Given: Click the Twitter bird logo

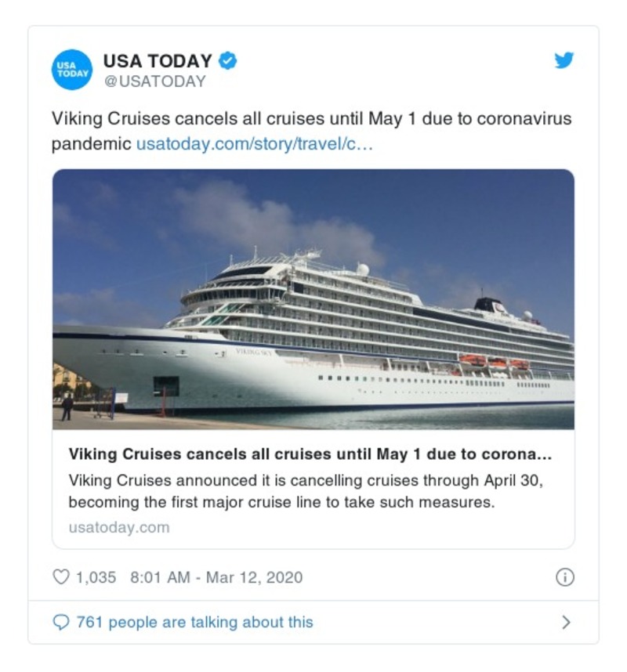Looking at the screenshot, I should tap(564, 61).
